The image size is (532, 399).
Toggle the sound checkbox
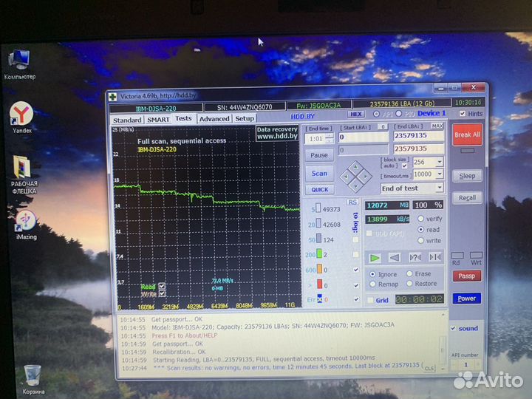tap(453, 328)
